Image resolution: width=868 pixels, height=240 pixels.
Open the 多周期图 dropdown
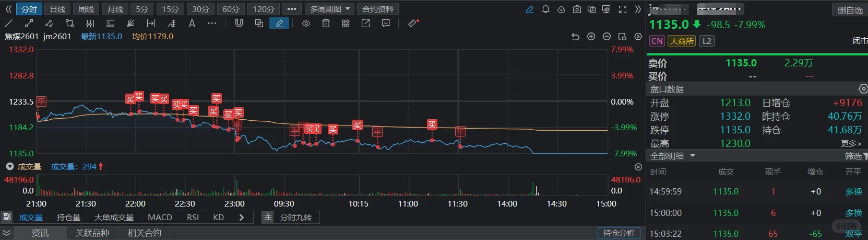[x=329, y=9]
